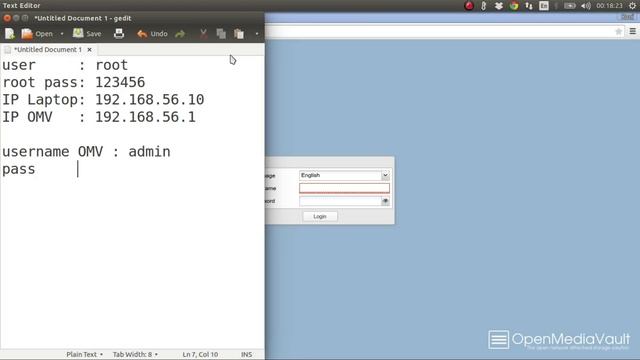This screenshot has height=360, width=640.
Task: Click the Login button in OpenMediaVault
Action: point(320,216)
